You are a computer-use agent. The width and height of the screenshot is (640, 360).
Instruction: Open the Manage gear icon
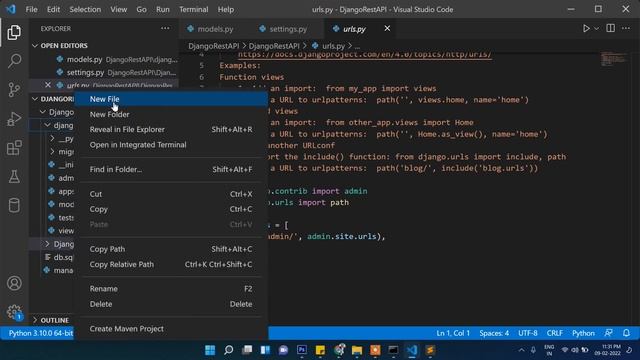pyautogui.click(x=14, y=312)
